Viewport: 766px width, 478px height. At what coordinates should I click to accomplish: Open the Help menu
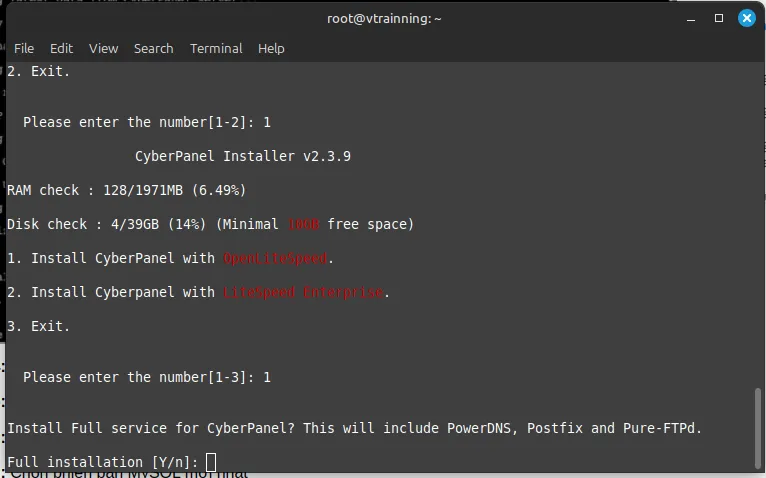pyautogui.click(x=271, y=48)
